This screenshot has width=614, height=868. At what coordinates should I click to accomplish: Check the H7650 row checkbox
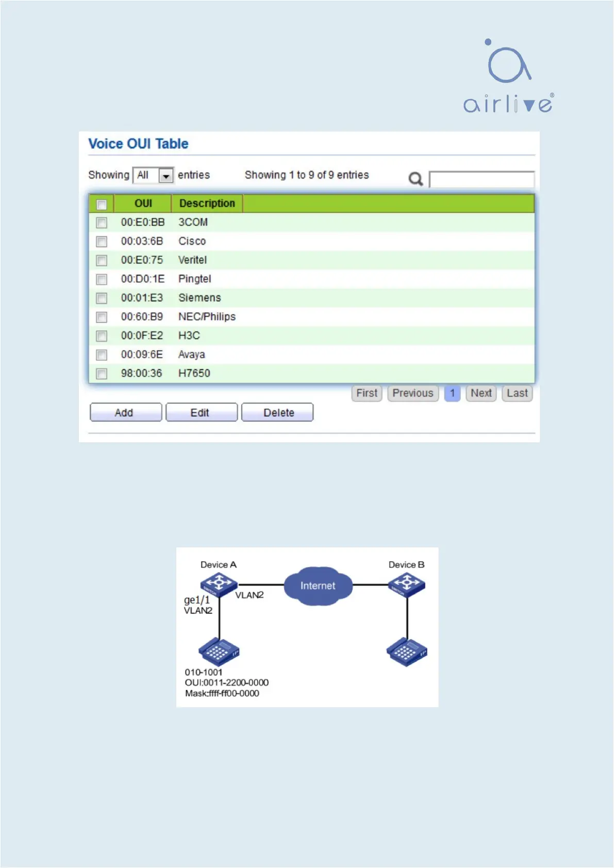point(102,374)
